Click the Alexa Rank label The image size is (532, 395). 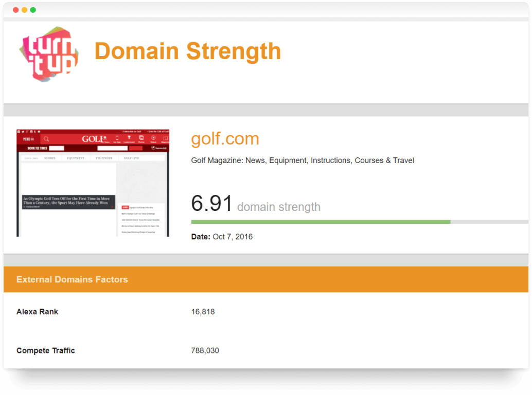point(38,312)
